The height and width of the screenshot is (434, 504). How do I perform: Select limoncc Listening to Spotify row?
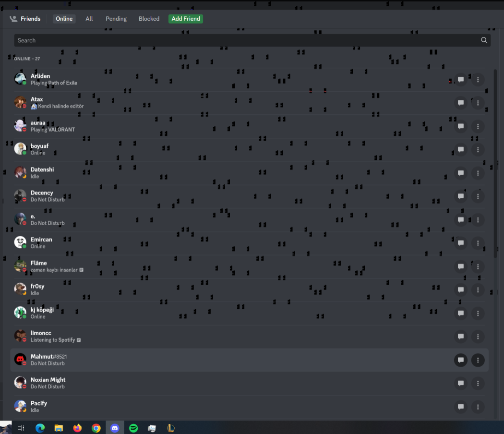[x=250, y=337]
